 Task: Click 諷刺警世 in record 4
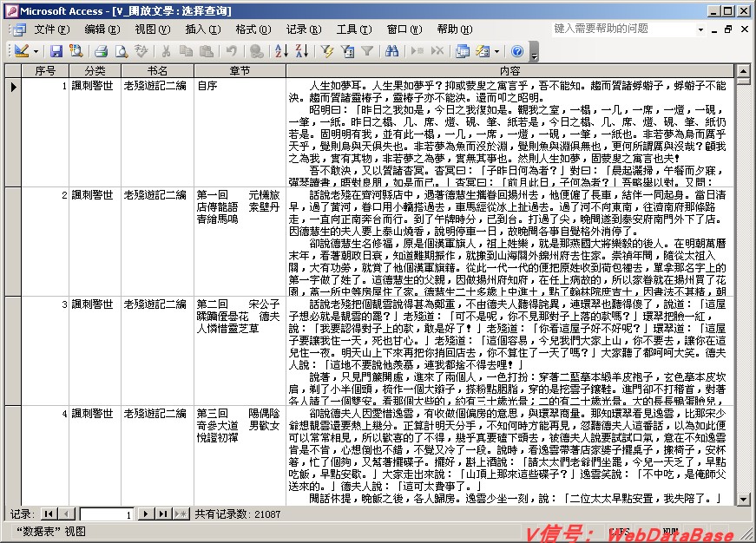pyautogui.click(x=92, y=414)
